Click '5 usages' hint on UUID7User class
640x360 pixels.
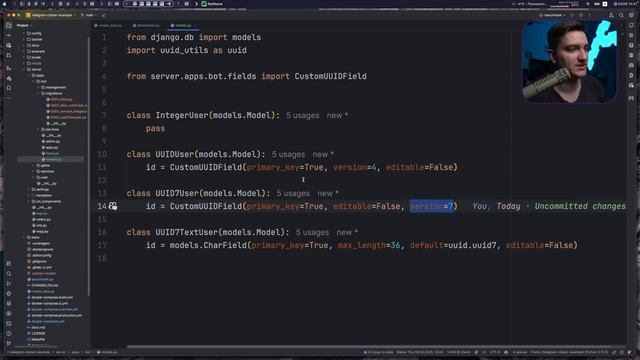(x=293, y=193)
